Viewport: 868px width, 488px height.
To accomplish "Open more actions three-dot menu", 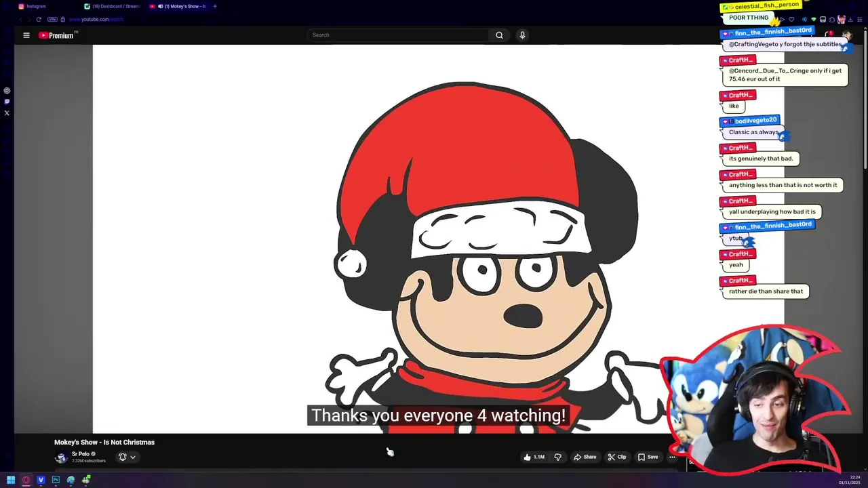I will point(672,457).
